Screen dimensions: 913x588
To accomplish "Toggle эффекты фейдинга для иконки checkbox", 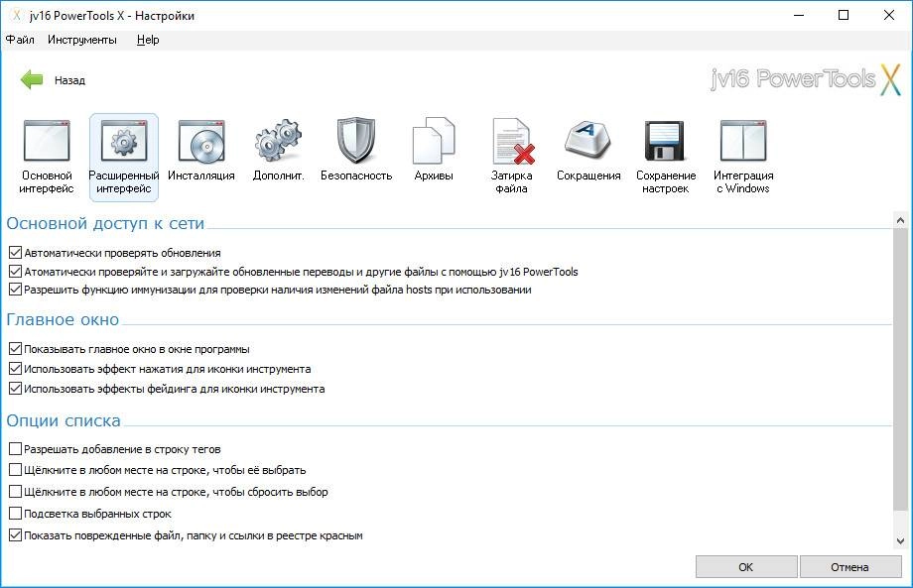I will click(15, 388).
